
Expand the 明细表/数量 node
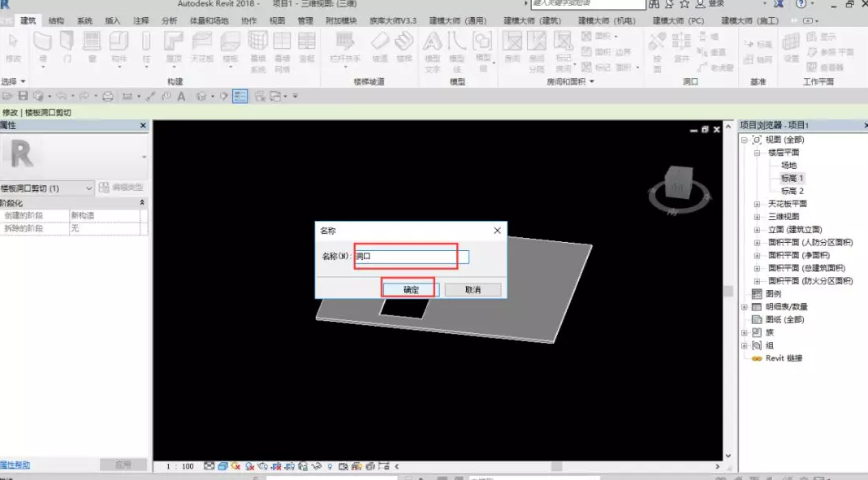point(745,307)
